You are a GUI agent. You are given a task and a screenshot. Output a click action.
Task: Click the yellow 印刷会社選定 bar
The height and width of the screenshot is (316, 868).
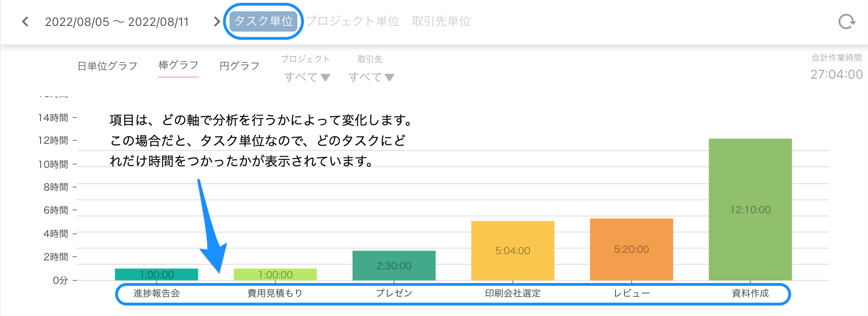click(x=512, y=251)
